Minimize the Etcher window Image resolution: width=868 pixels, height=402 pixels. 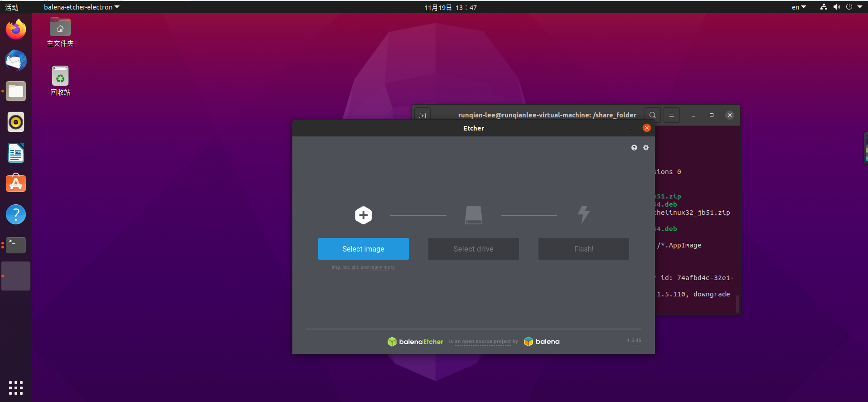[x=631, y=128]
